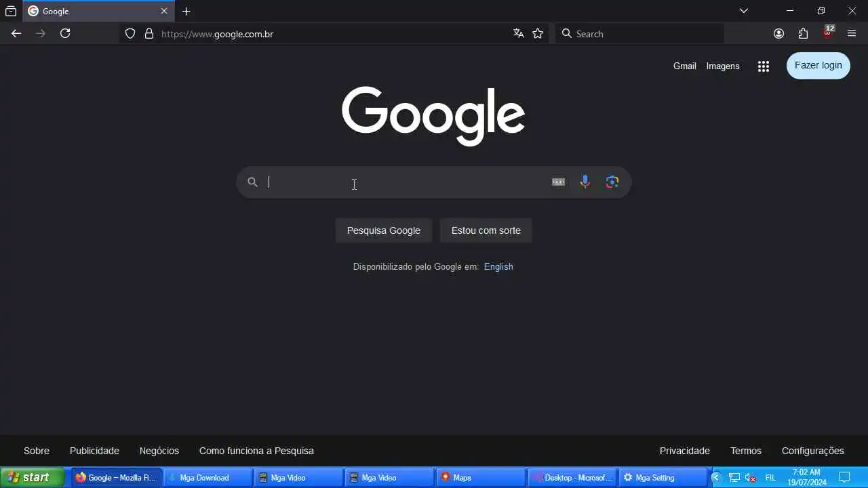Select the Google browser tab
The image size is (868, 488).
98,12
